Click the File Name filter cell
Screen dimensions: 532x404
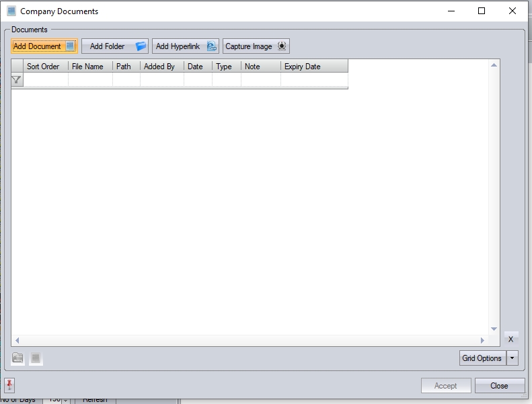tap(90, 80)
